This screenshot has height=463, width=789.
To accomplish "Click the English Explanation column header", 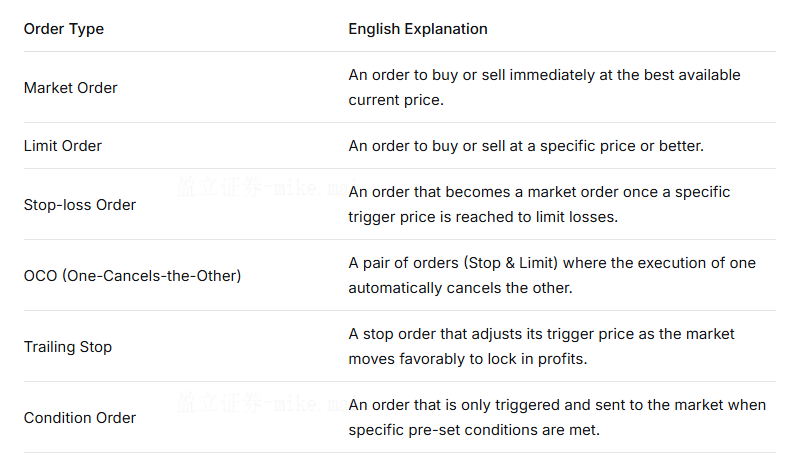I will (418, 29).
